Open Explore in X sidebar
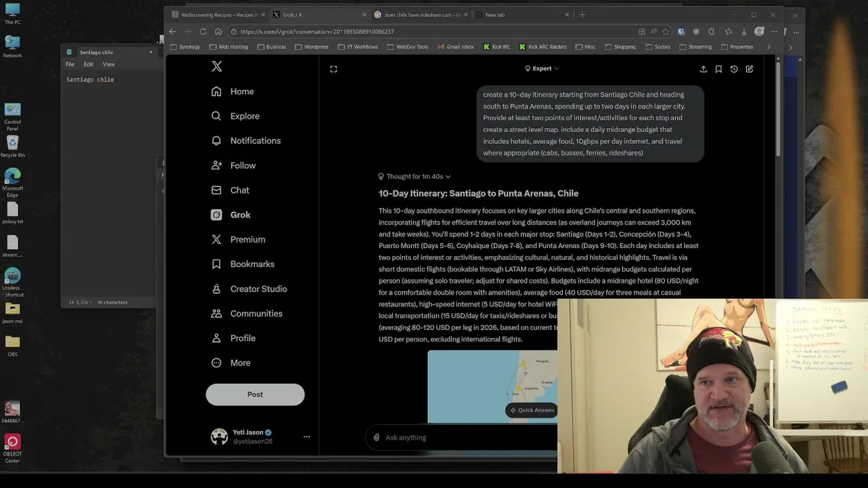This screenshot has height=488, width=868. (235, 116)
